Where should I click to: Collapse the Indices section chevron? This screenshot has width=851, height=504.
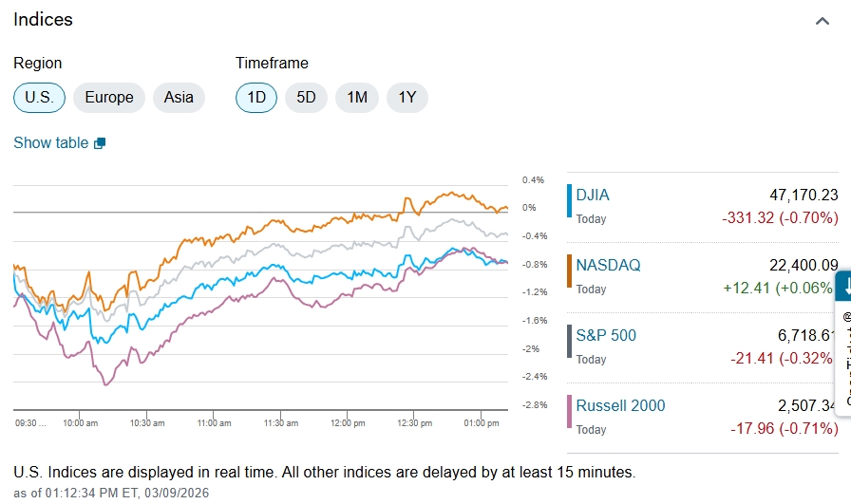[823, 21]
